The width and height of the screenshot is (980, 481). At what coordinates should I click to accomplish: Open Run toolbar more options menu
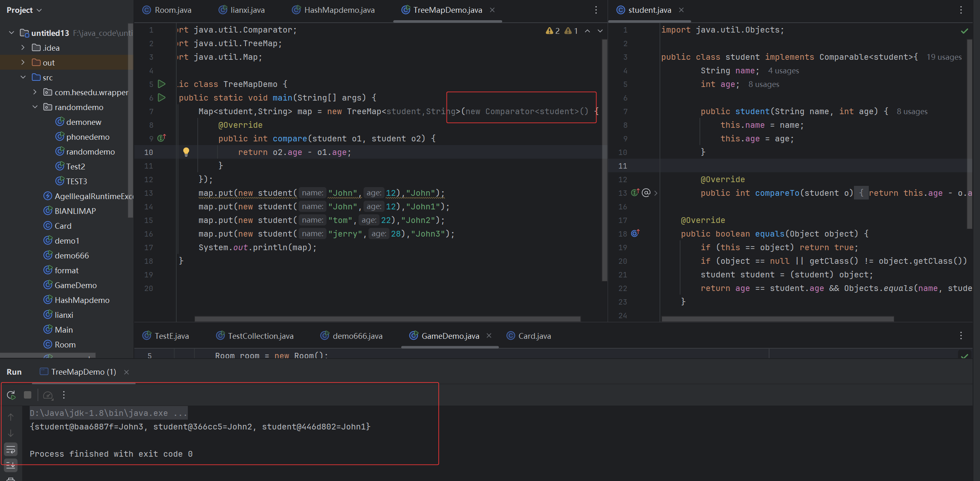pyautogui.click(x=64, y=395)
